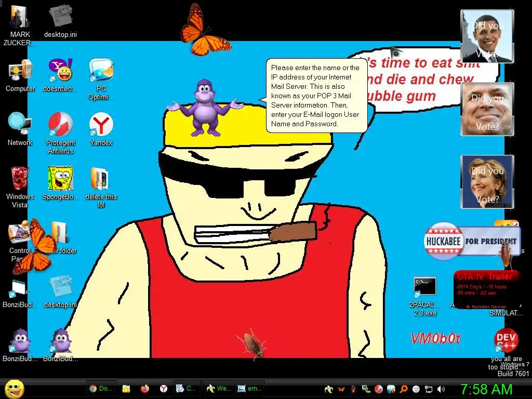This screenshot has height=399, width=532.
Task: Click the monarch butterfly at top of screen
Action: [205, 30]
